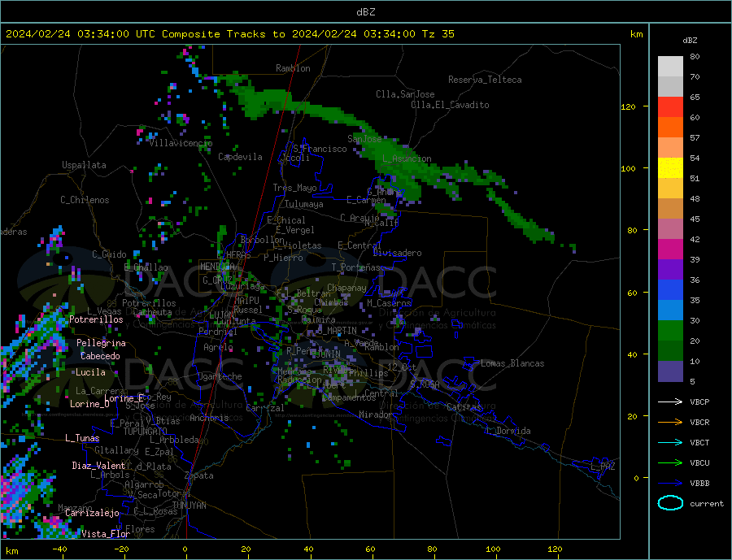
Task: Click the 60 tick on right axis
Action: click(632, 293)
